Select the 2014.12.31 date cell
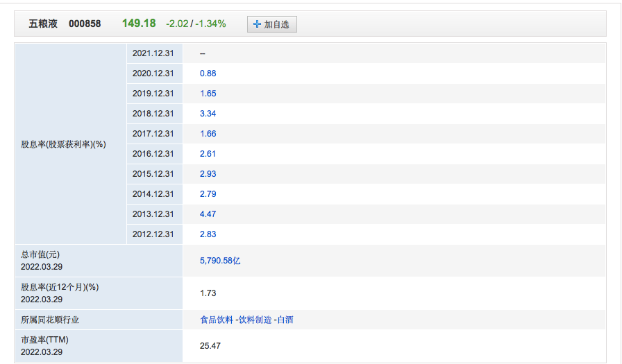622x364 pixels. (155, 194)
